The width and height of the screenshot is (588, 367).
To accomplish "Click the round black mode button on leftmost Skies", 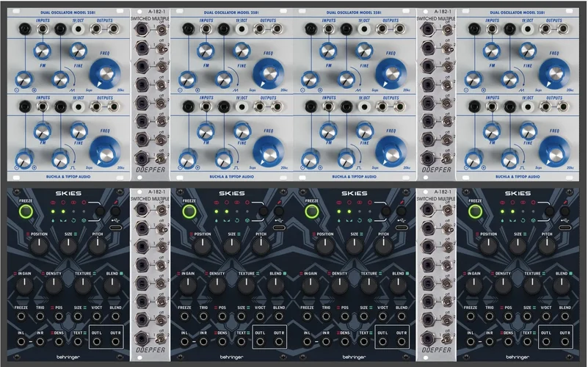I will click(100, 211).
